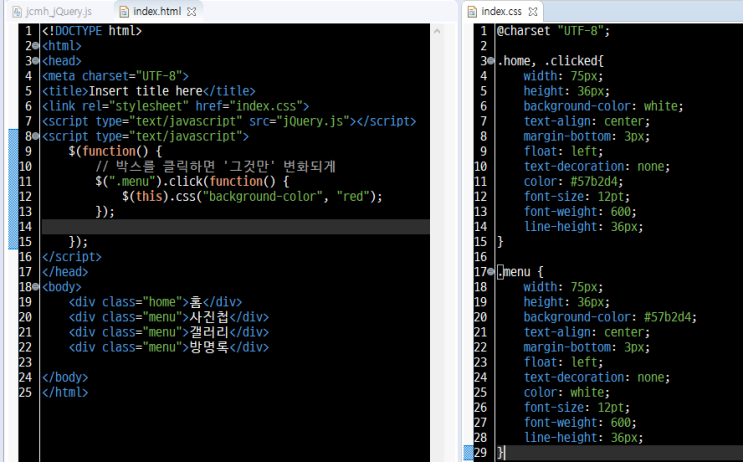Collapse the html tag fold marker on line 2
The image size is (743, 462).
(36, 46)
